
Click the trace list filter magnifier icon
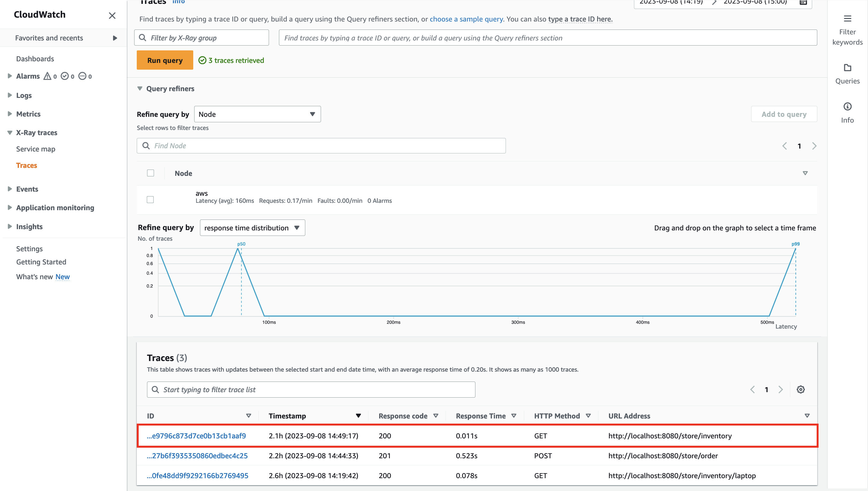coord(155,390)
